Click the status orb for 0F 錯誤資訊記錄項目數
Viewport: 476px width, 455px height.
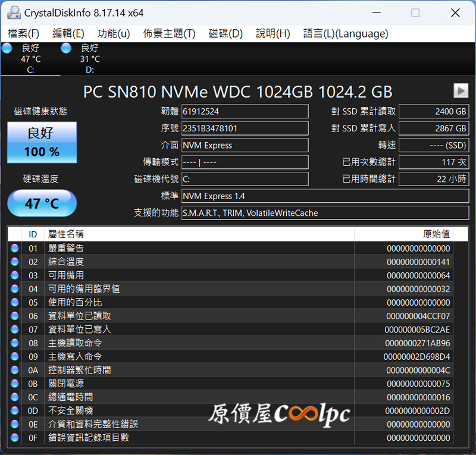(14, 438)
